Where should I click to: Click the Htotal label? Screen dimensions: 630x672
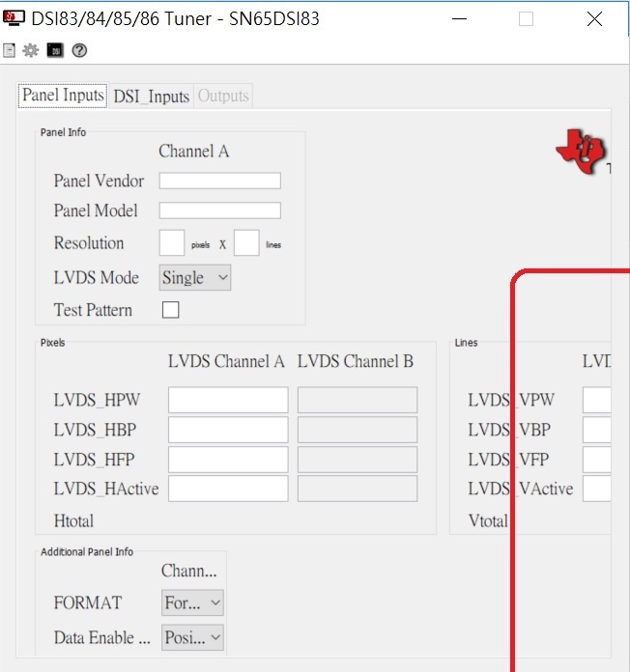point(73,520)
